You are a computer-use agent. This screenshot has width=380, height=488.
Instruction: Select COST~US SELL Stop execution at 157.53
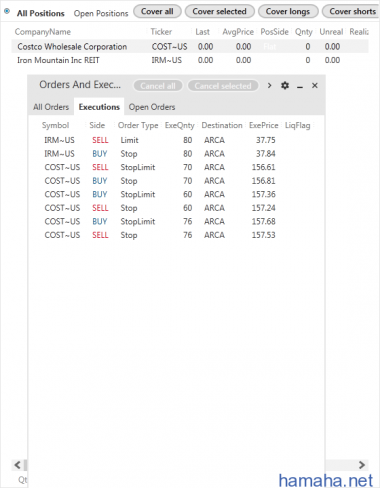(176, 235)
